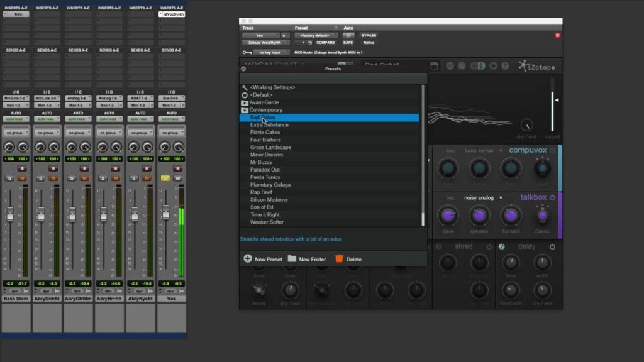Close the Presets browser with the X icon
Viewport: 644px width, 362px height.
point(243,69)
